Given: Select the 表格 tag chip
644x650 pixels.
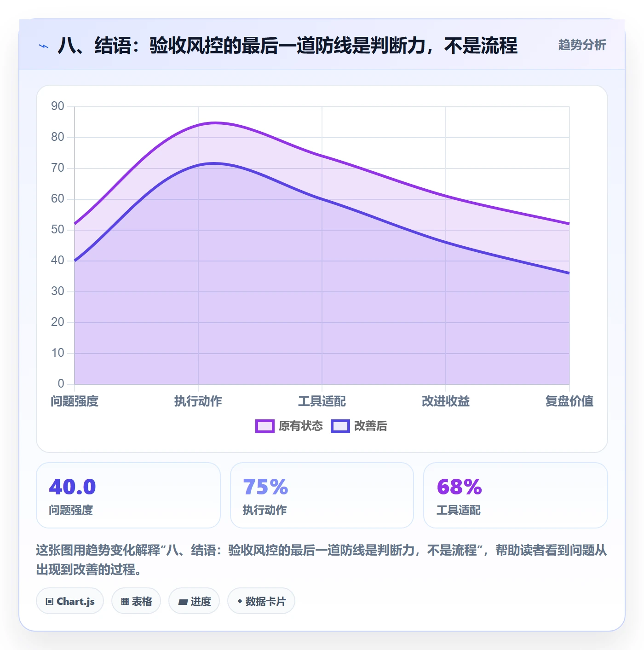Looking at the screenshot, I should [136, 601].
